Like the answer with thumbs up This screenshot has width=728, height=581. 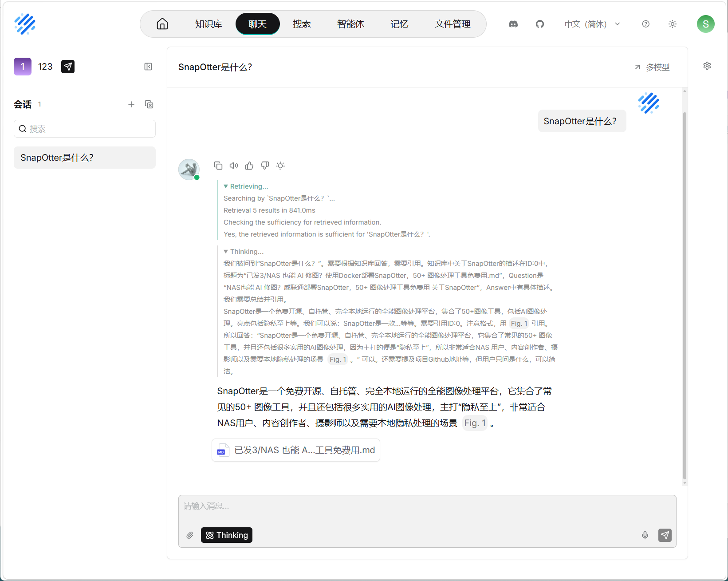click(249, 166)
